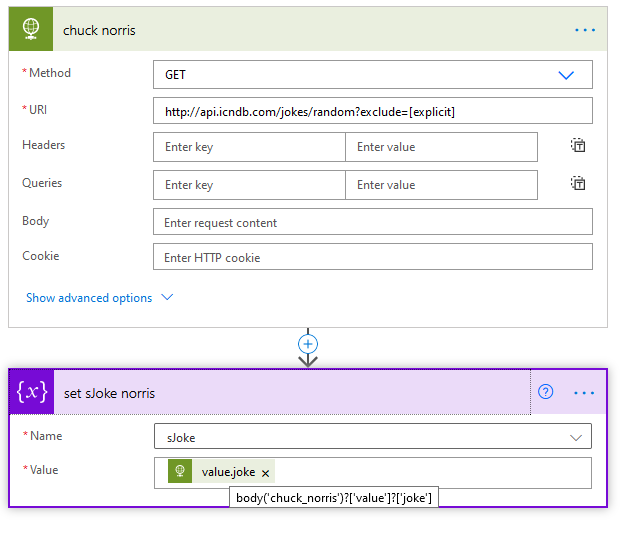The image size is (621, 537).
Task: Click the Body request content field
Action: pos(372,222)
